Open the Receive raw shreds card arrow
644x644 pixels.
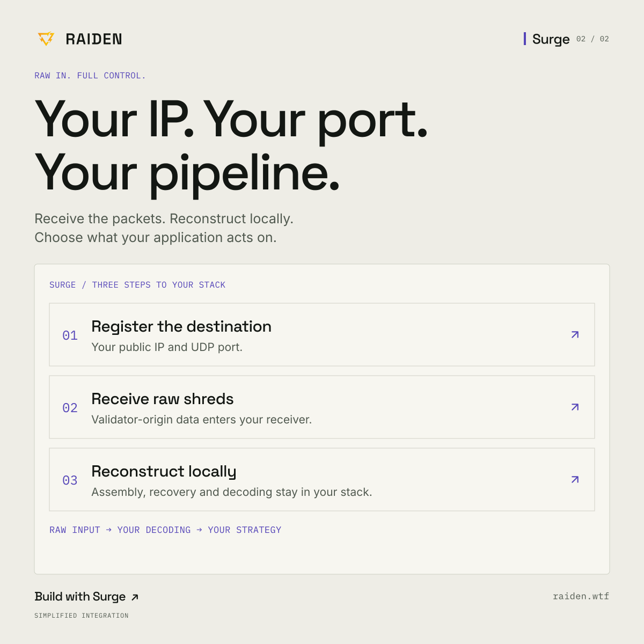point(575,407)
